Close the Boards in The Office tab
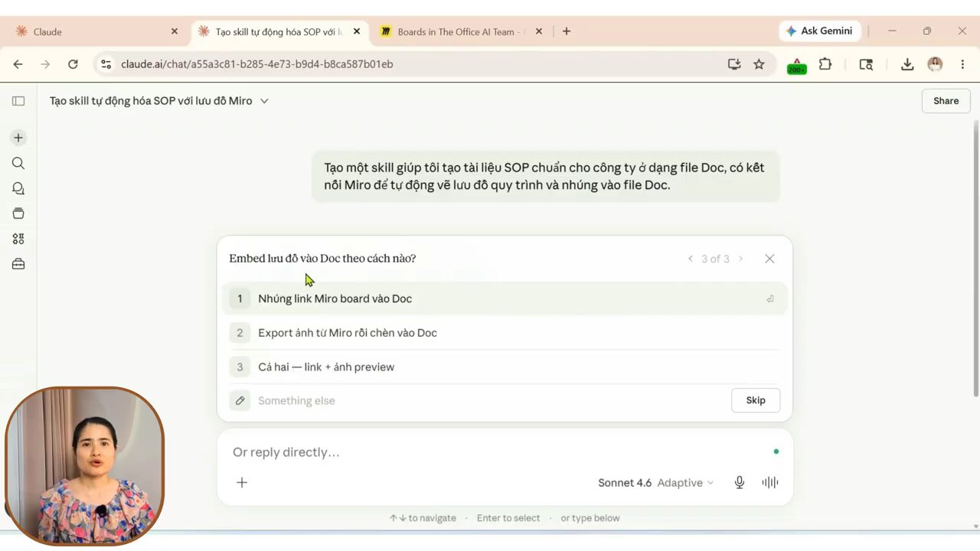The image size is (980, 551). tap(539, 31)
